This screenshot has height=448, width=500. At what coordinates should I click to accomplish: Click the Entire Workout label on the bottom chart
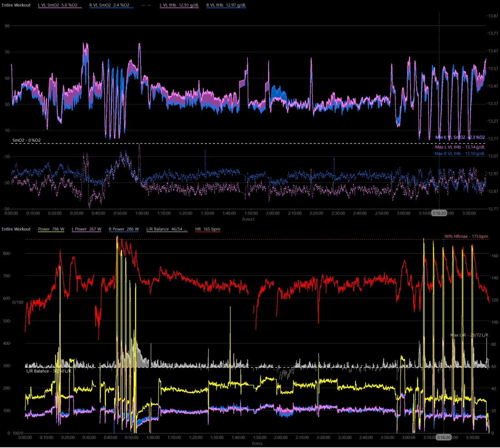[16, 229]
